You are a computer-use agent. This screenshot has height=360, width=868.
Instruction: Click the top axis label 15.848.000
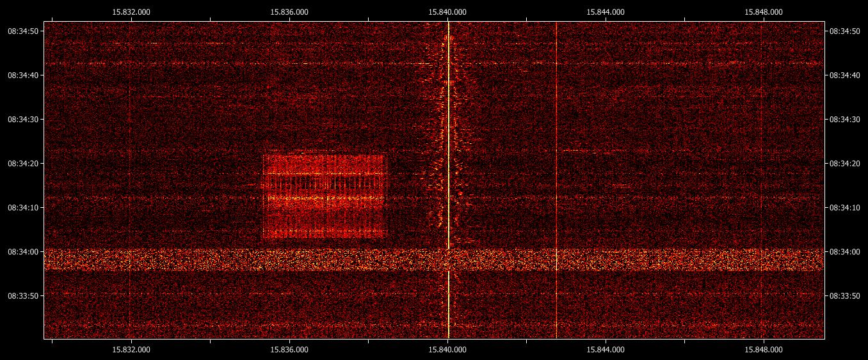(764, 12)
